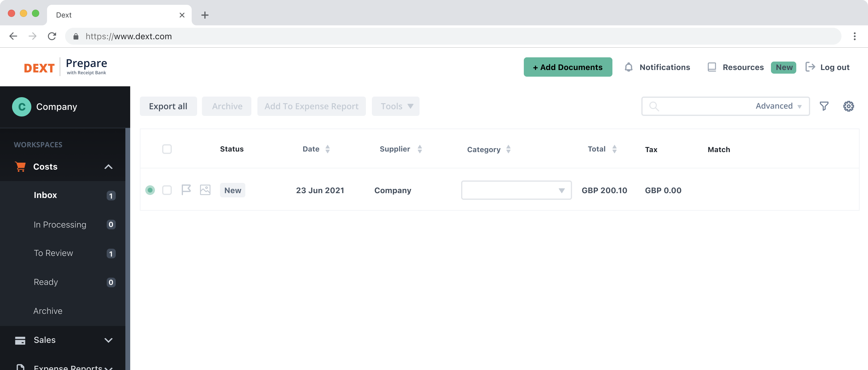Flag the 23 Jun 2021 receipt

(x=186, y=190)
